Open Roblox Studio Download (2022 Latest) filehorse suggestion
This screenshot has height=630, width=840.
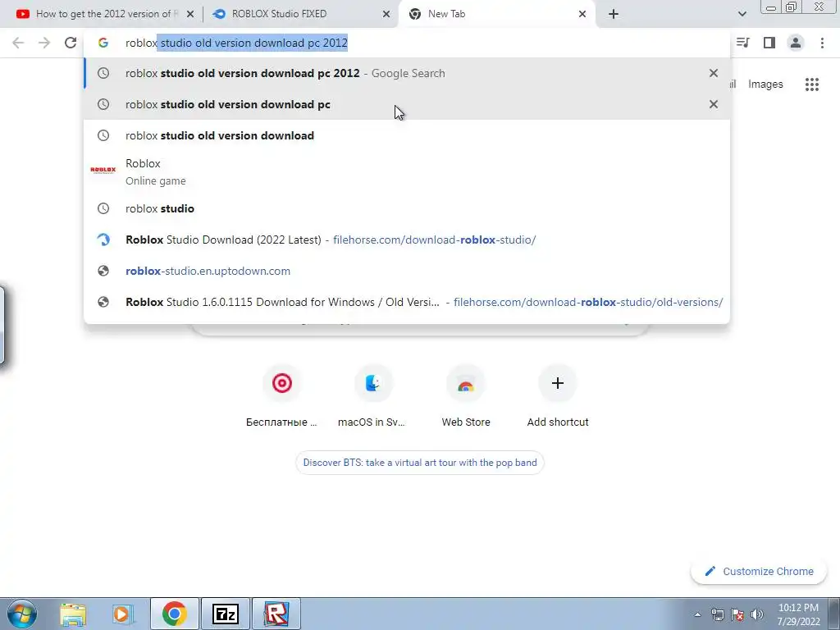407,240
